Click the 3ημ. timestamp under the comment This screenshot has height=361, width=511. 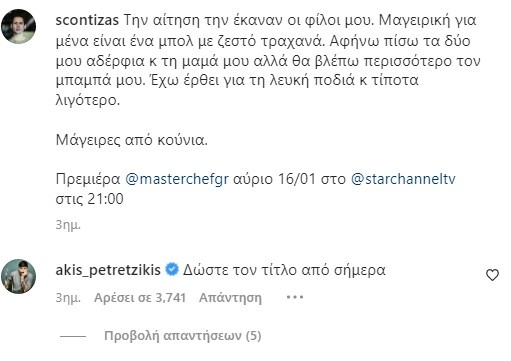click(68, 297)
